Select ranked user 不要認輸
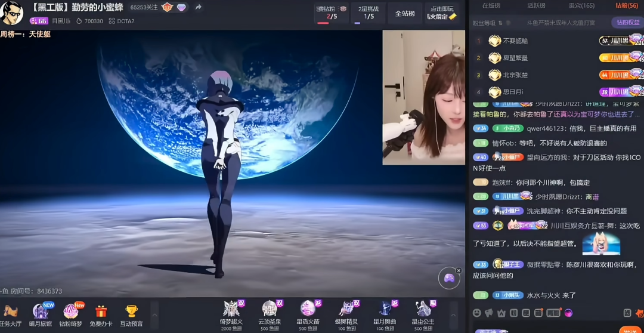 [x=515, y=41]
